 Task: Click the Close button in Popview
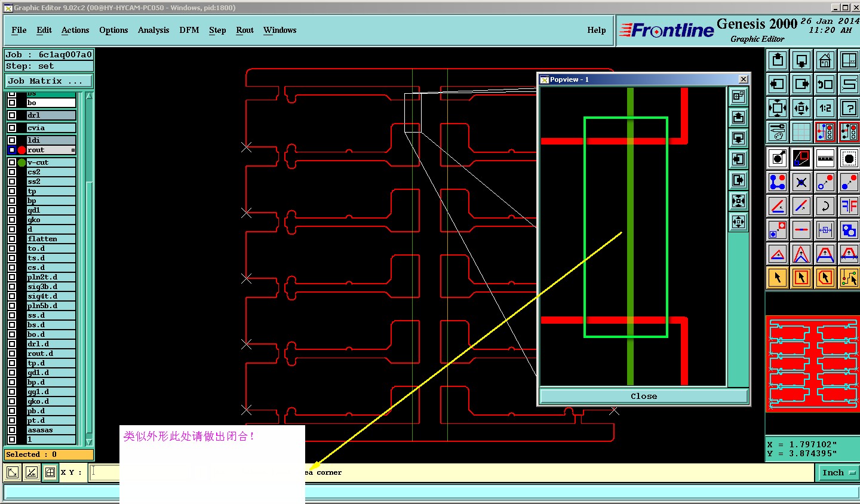644,396
